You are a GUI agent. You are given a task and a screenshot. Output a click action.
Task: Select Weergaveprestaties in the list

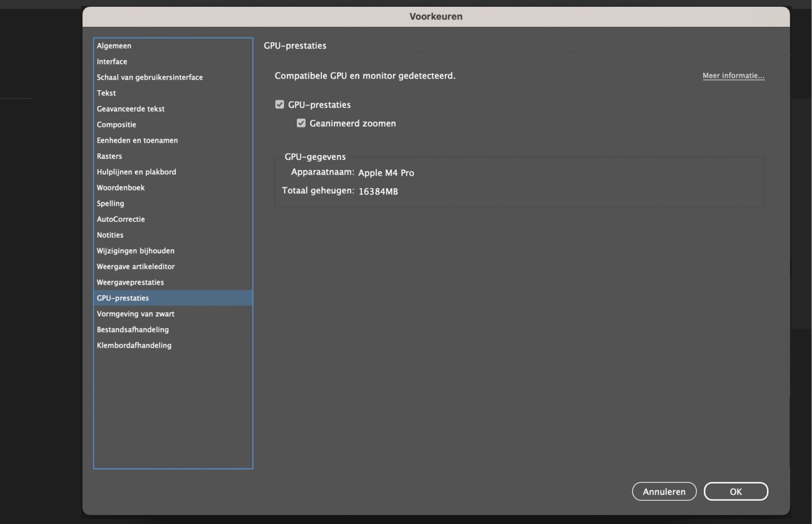(x=130, y=282)
